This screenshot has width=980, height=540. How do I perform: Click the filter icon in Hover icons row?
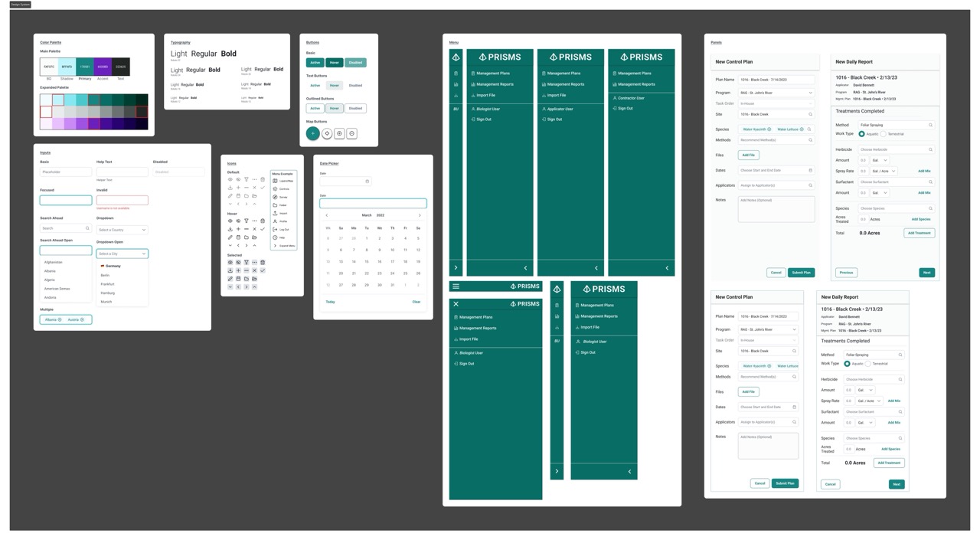(246, 221)
